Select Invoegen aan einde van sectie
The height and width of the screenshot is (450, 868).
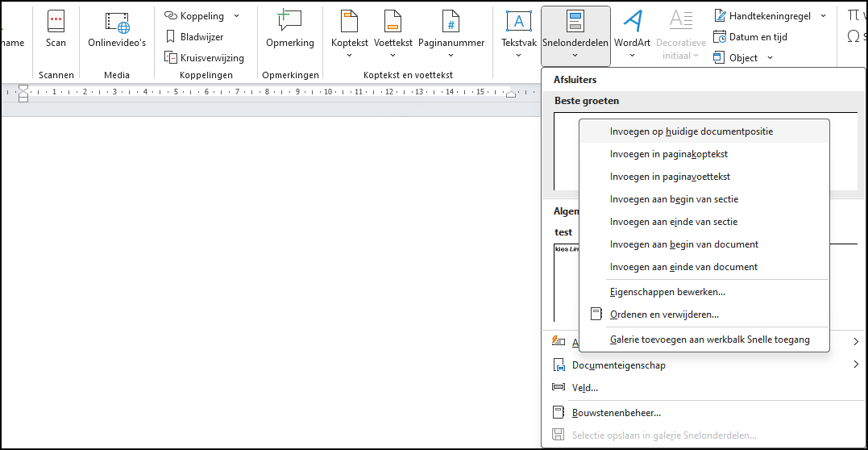[x=704, y=222]
